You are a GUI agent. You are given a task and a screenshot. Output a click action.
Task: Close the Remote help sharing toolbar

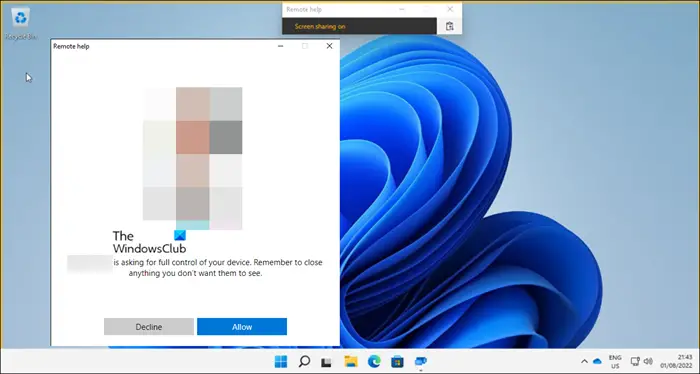click(450, 9)
